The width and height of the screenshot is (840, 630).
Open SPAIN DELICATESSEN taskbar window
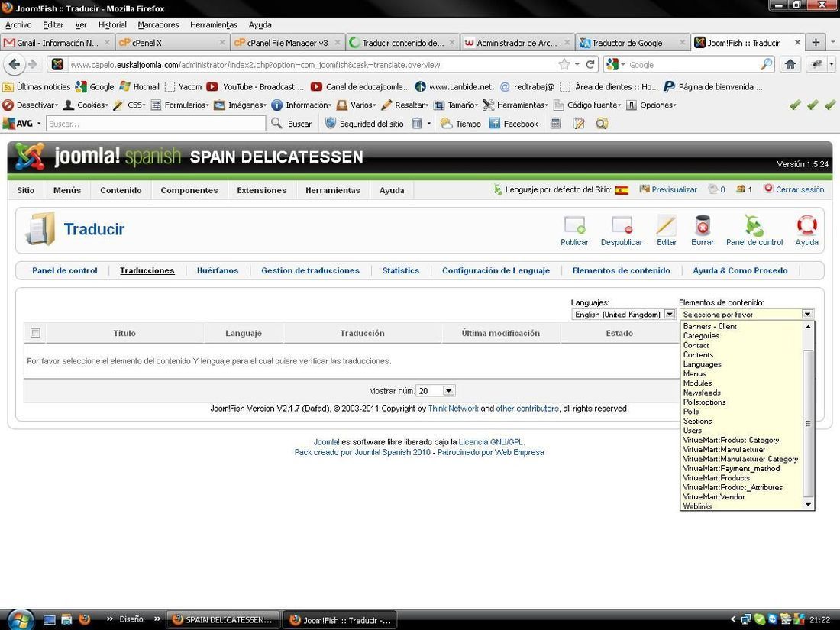[x=223, y=620]
